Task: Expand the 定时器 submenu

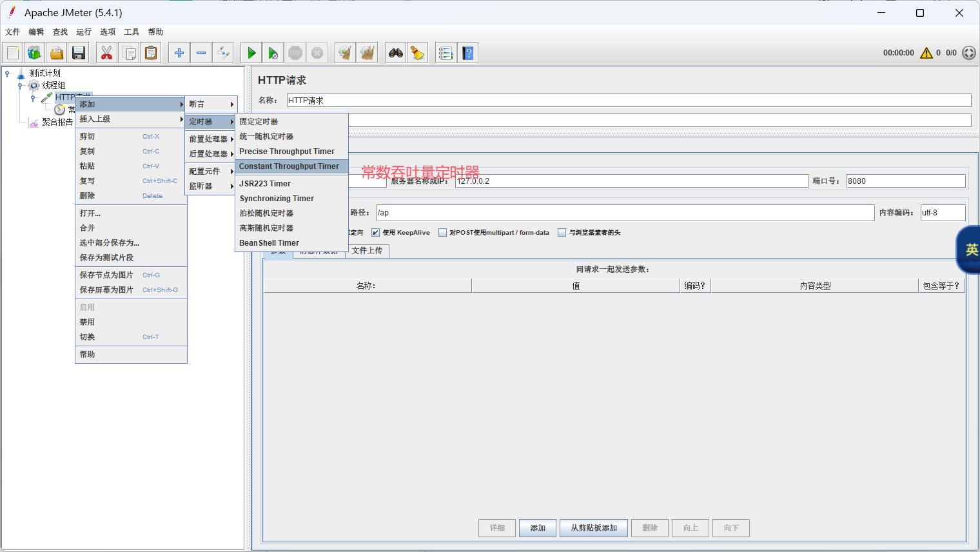Action: 211,122
